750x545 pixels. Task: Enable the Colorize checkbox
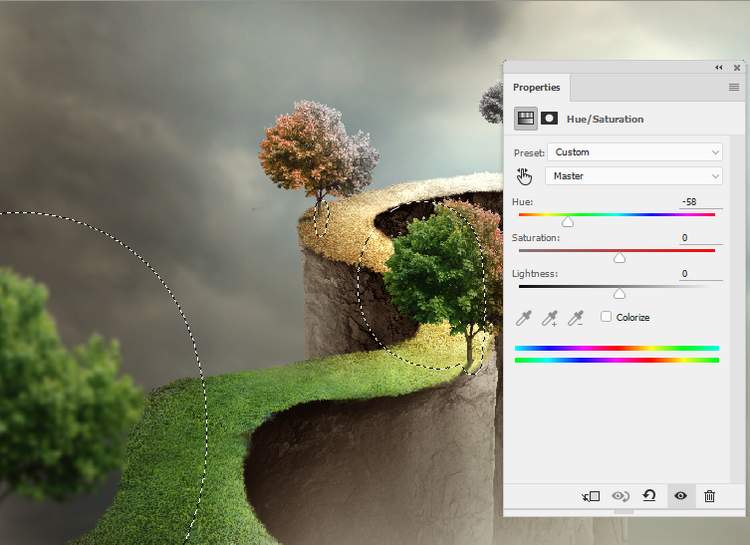coord(606,317)
